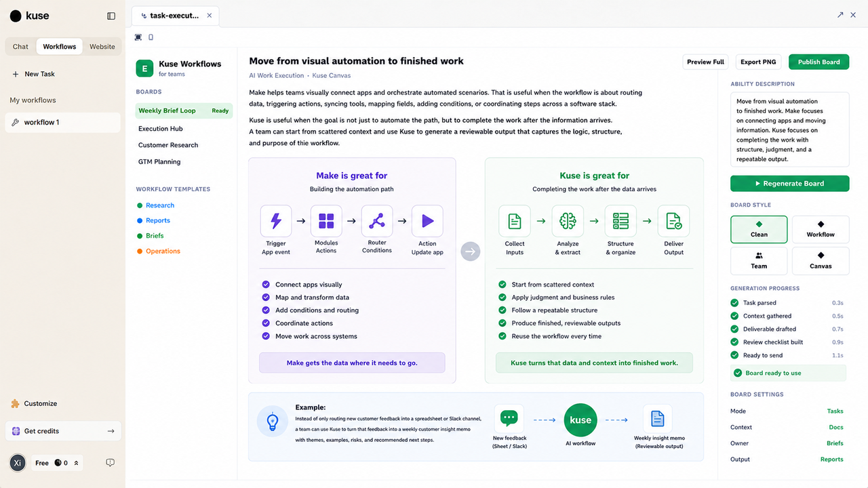868x488 pixels.
Task: Open the Customer Research board
Action: (x=168, y=145)
